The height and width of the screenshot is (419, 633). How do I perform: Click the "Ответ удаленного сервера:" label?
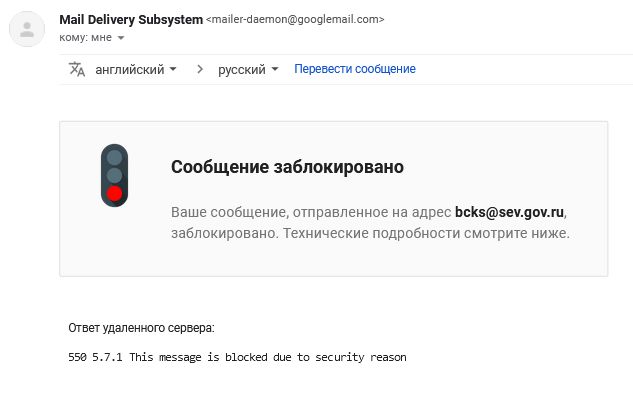(x=141, y=328)
